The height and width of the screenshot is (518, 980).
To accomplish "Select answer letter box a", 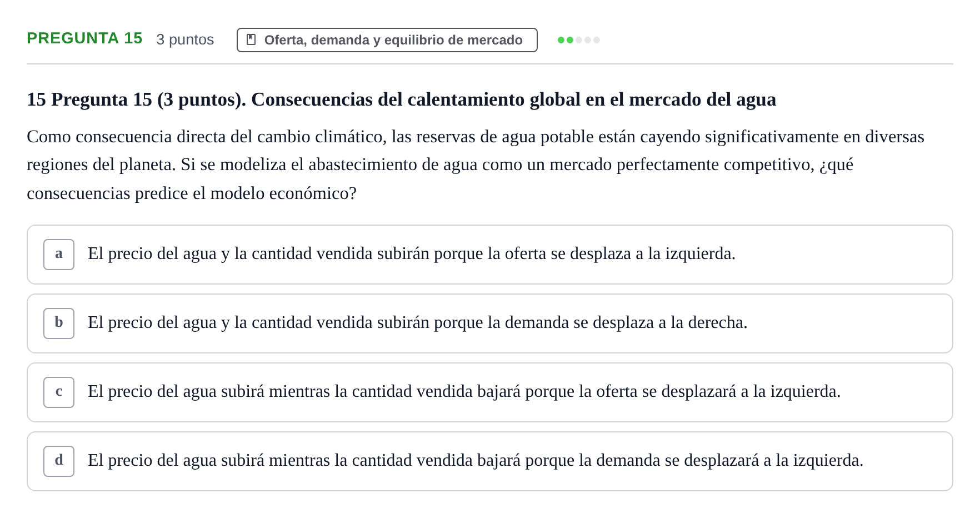I will (59, 255).
